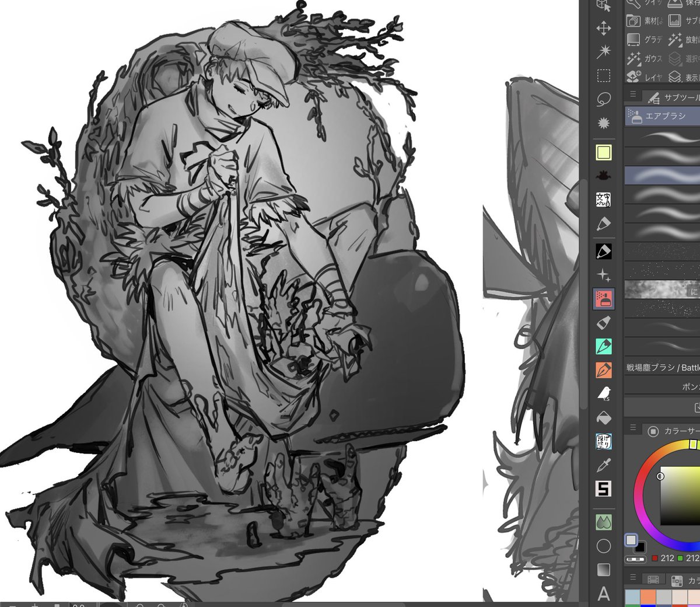Pick the gray palette swatch
Screen dimensions: 700x607
pos(663,598)
